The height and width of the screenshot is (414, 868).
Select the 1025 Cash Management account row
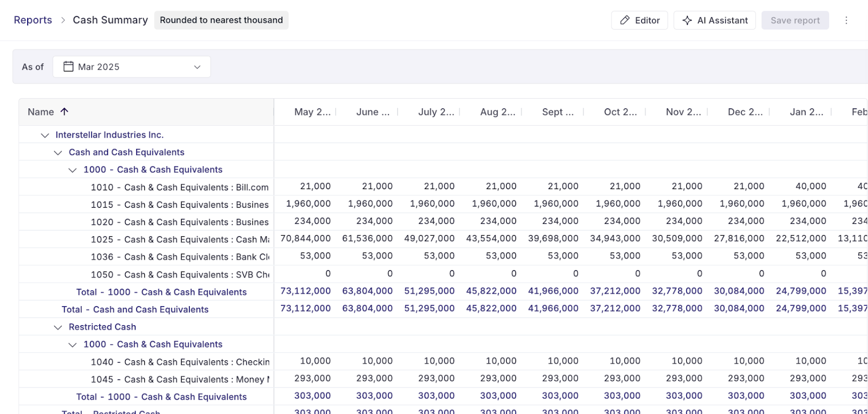tap(180, 240)
